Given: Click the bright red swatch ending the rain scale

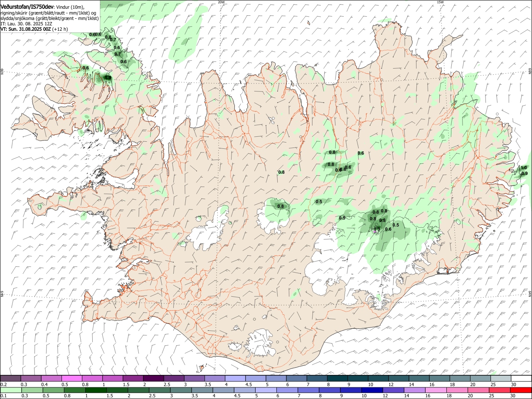Looking at the screenshot, I should pos(521,390).
